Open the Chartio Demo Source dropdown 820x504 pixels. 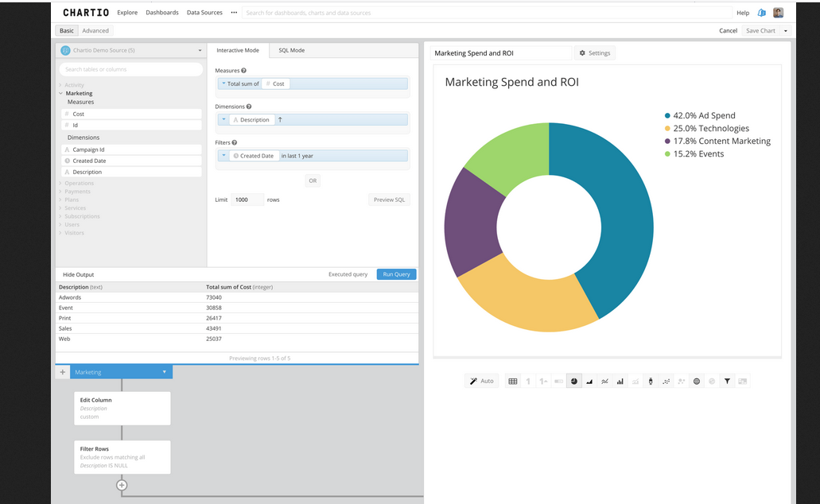tap(131, 50)
